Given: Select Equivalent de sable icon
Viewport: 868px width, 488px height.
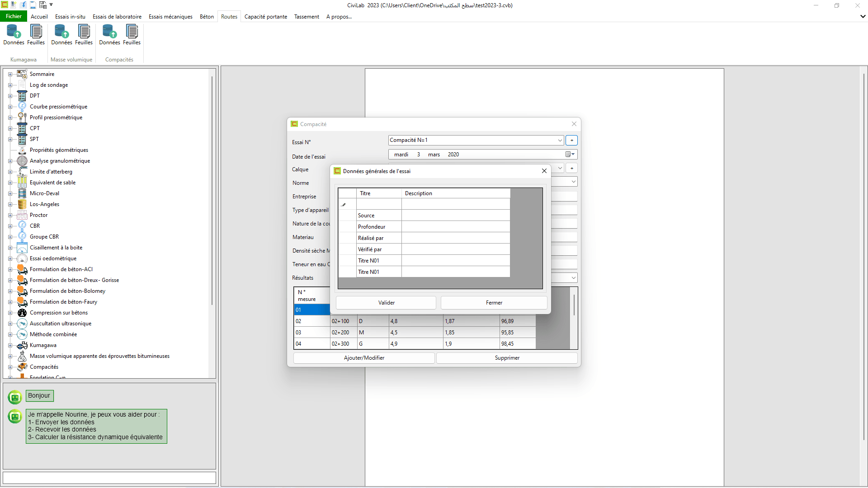Looking at the screenshot, I should 22,183.
